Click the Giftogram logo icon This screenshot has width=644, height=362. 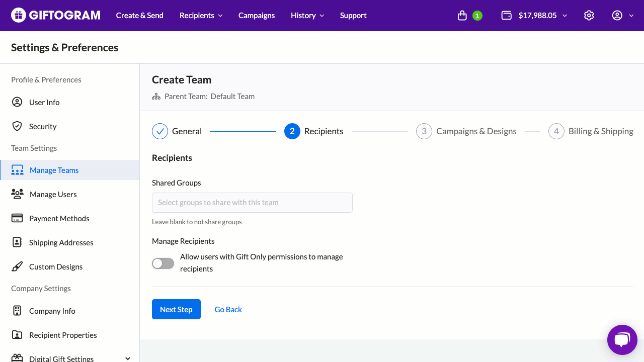click(18, 16)
